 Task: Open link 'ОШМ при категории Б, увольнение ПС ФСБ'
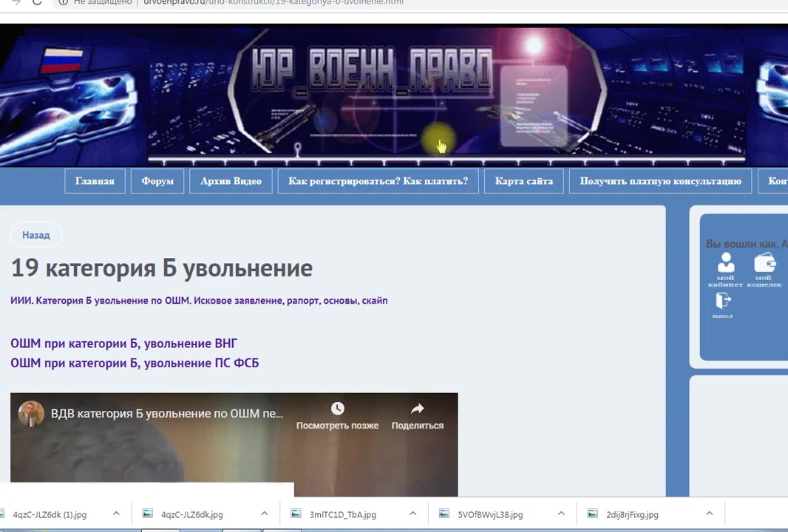(x=135, y=364)
